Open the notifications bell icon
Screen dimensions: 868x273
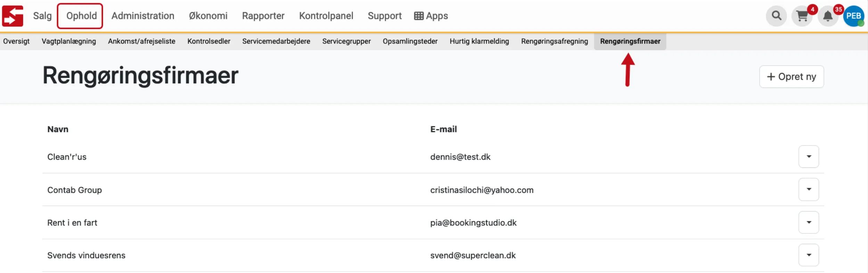(x=828, y=16)
